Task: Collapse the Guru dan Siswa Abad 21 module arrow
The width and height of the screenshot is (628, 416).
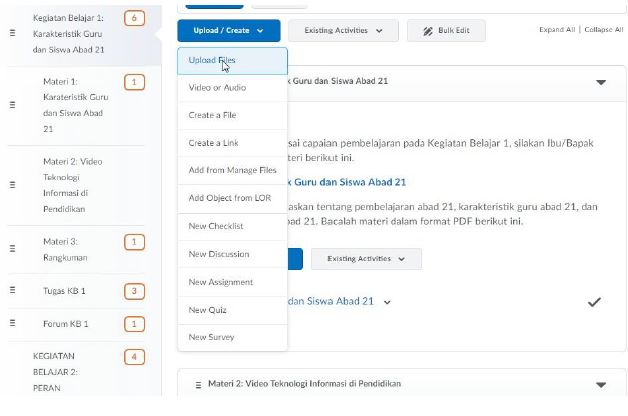Action: click(x=601, y=82)
